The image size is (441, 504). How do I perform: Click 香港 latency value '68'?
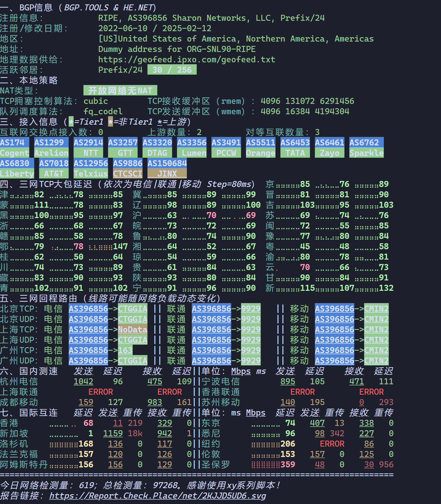pos(88,423)
